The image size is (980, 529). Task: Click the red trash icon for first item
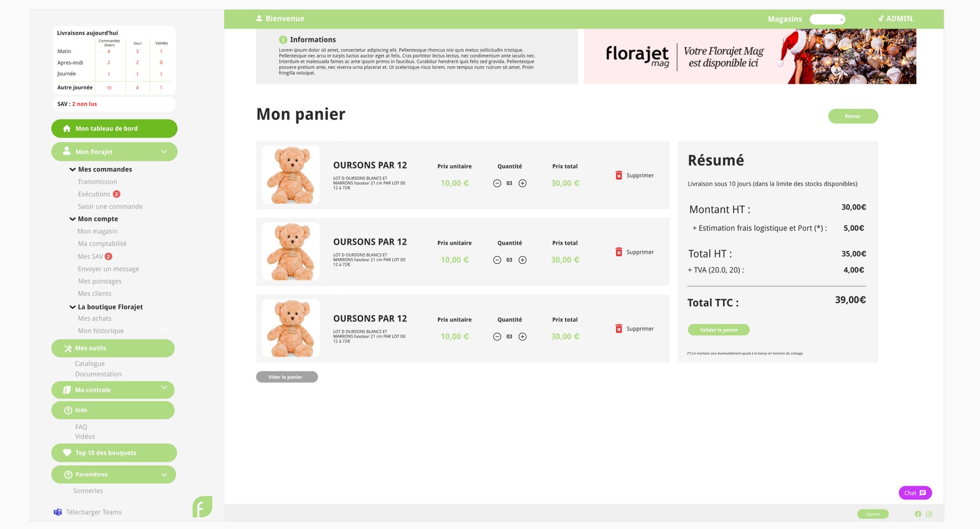[619, 175]
